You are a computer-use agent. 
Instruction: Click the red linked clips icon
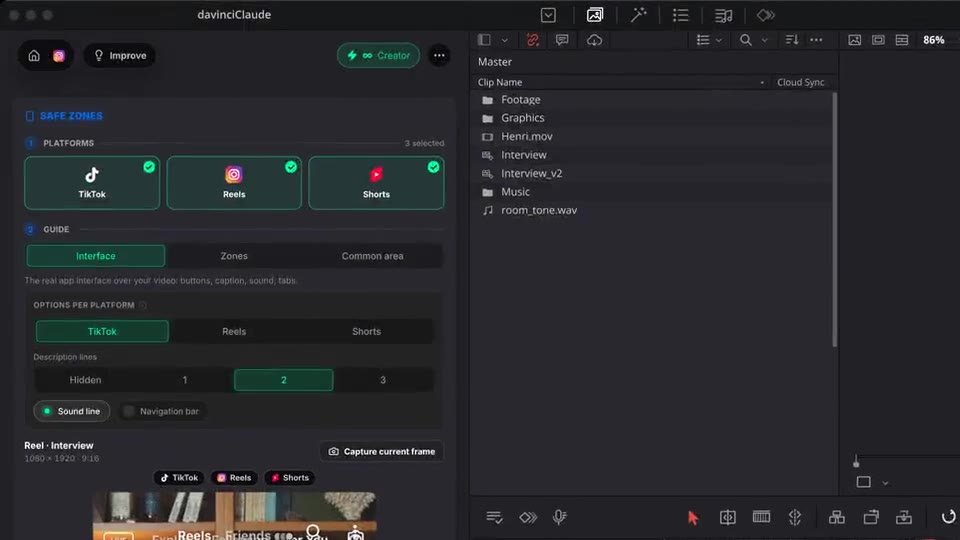click(x=533, y=40)
